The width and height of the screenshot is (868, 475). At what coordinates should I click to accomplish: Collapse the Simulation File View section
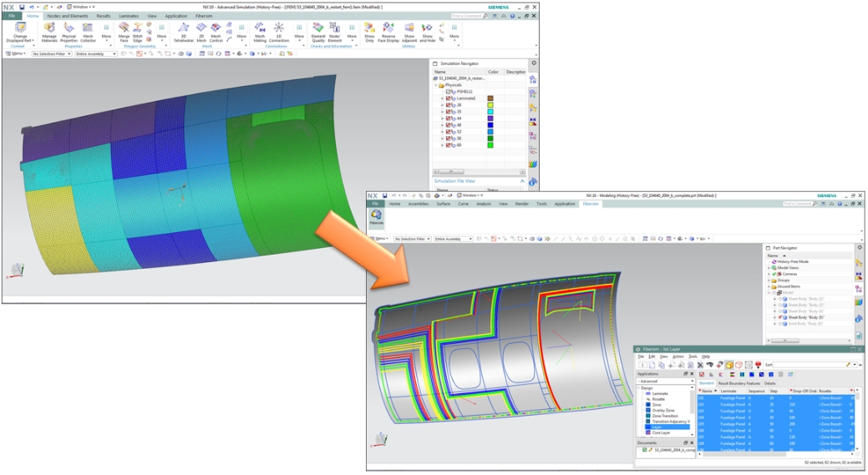pos(522,180)
